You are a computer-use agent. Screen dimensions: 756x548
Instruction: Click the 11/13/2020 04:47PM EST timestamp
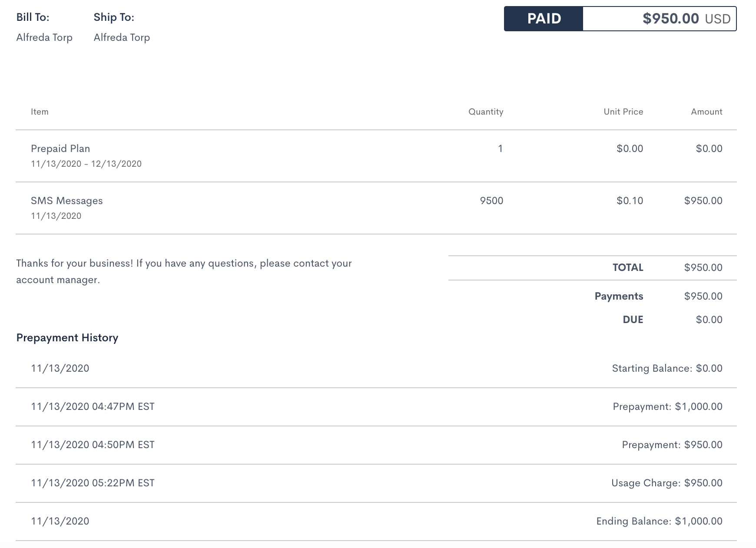pyautogui.click(x=93, y=406)
